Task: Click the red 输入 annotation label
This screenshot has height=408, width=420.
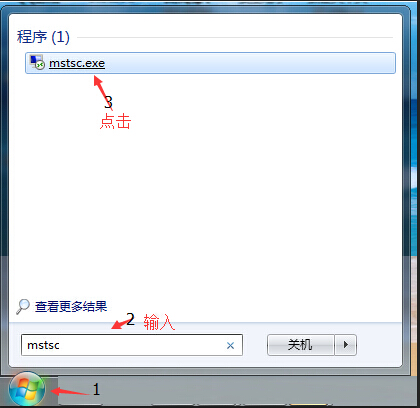Action: point(159,322)
